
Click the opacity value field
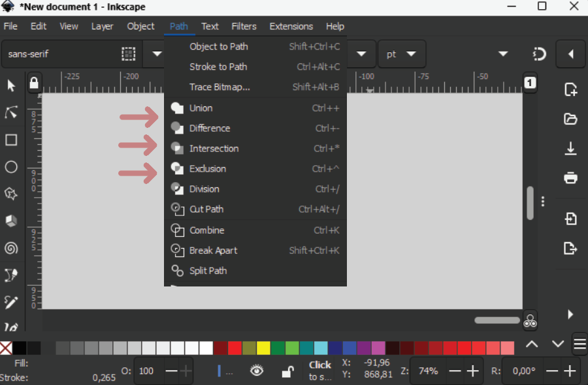148,371
